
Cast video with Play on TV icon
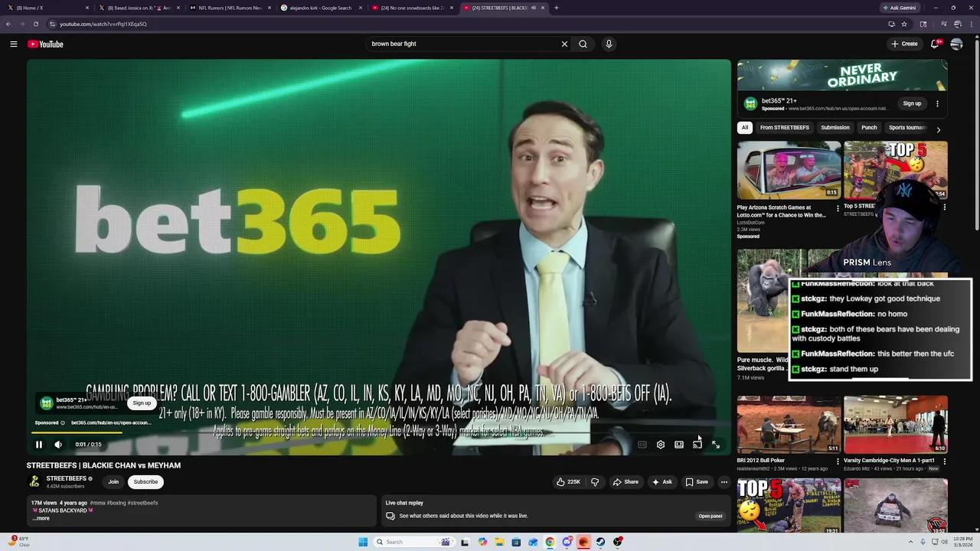tap(697, 445)
